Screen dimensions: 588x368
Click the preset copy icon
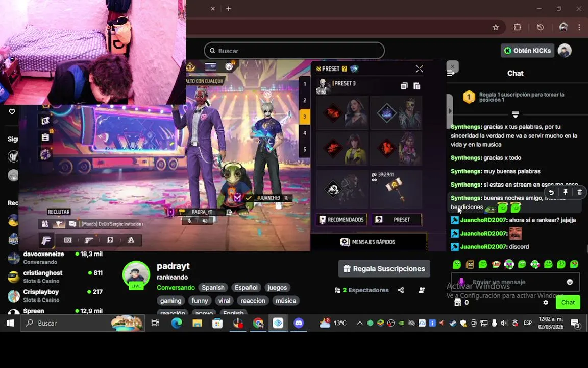point(404,86)
